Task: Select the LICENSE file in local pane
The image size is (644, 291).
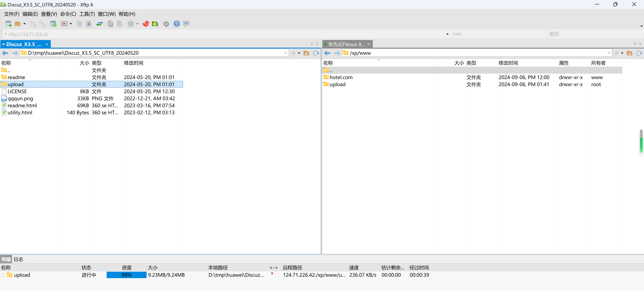Action: coord(92,92)
